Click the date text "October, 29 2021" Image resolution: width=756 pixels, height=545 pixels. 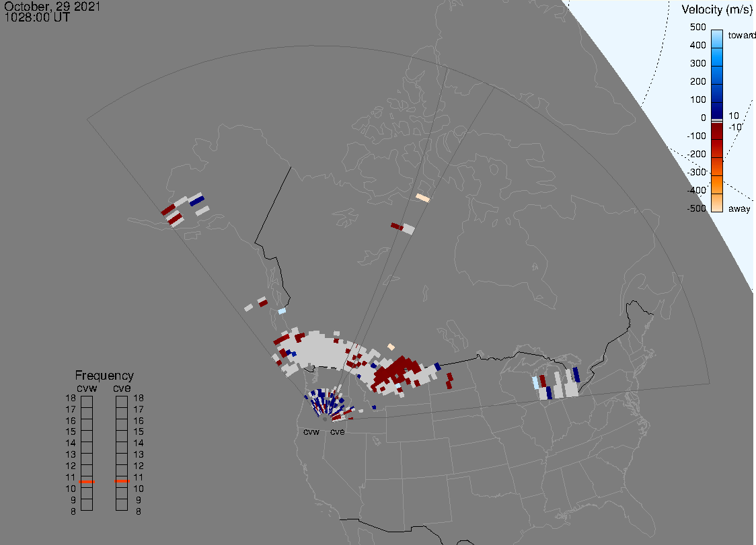tap(52, 7)
